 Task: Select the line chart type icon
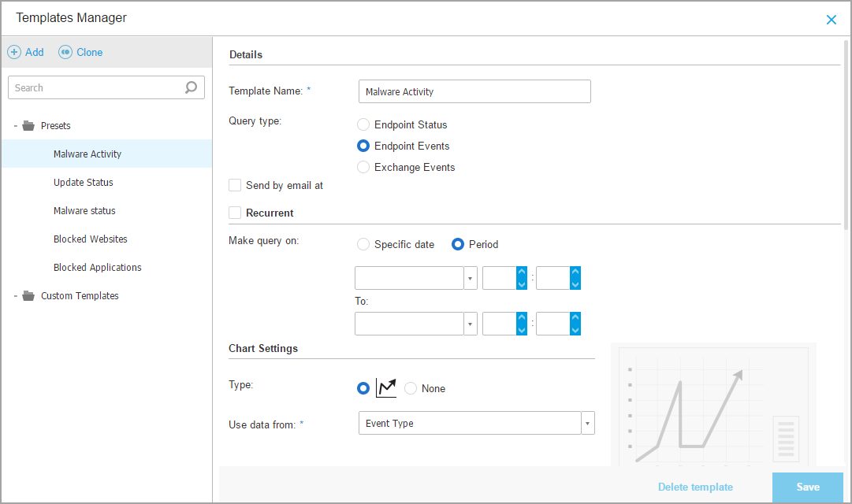coord(386,387)
